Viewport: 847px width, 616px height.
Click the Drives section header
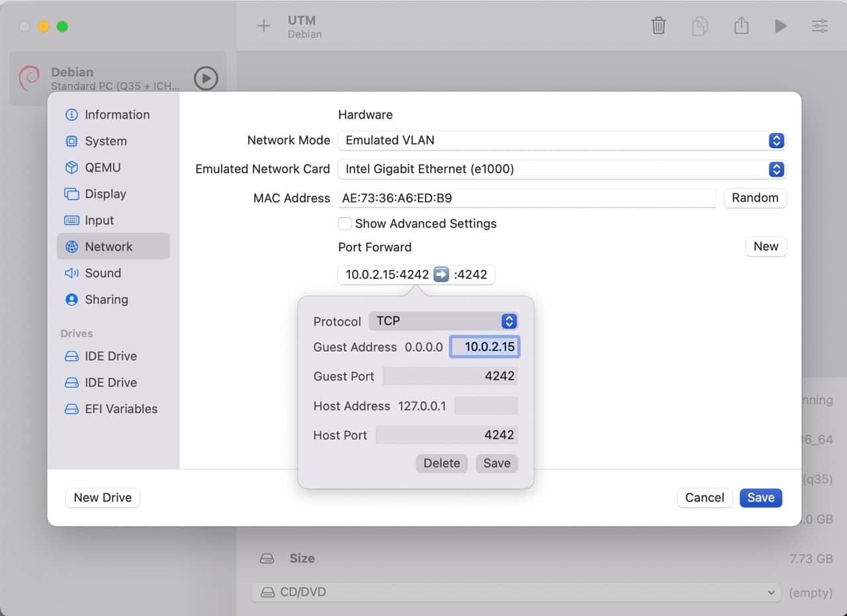tap(77, 333)
